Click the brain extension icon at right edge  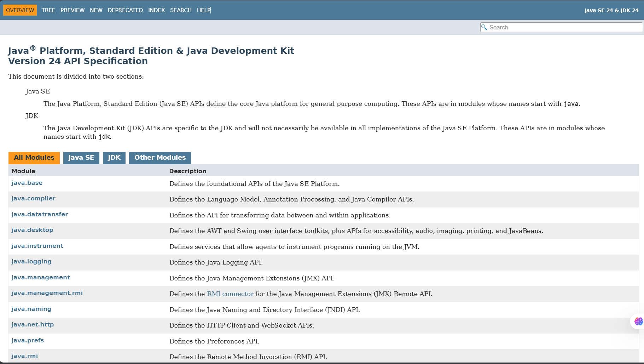(x=638, y=322)
